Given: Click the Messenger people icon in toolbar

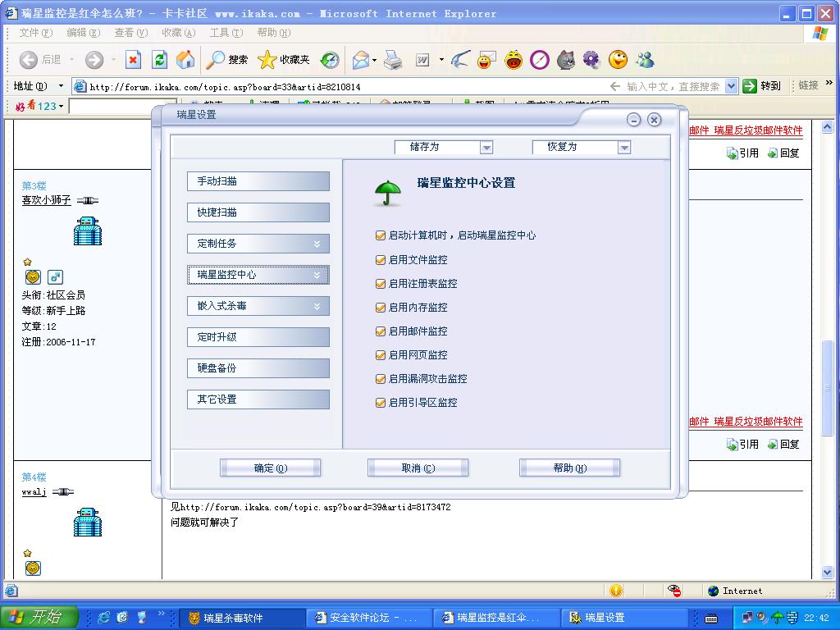Looking at the screenshot, I should coord(645,59).
